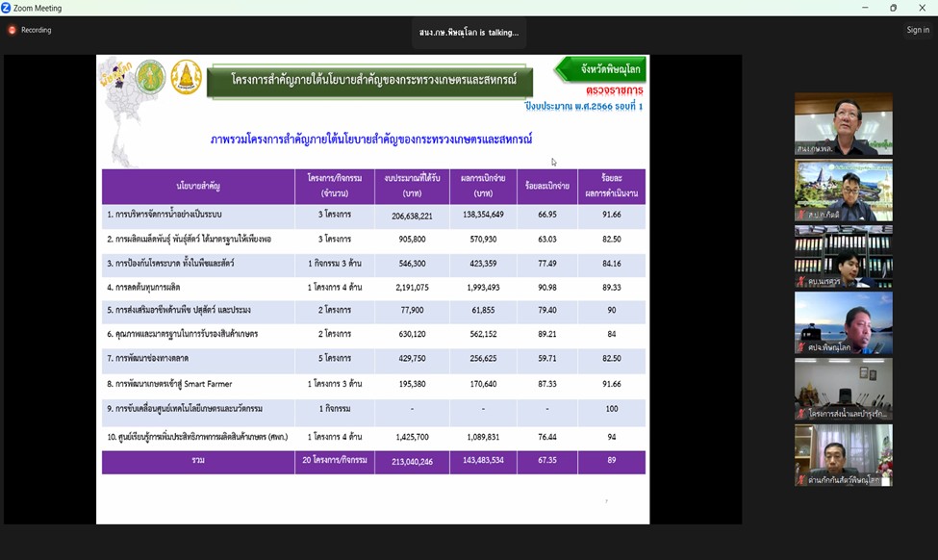Select participant video with temple background
This screenshot has width=938, height=560.
pyautogui.click(x=844, y=191)
